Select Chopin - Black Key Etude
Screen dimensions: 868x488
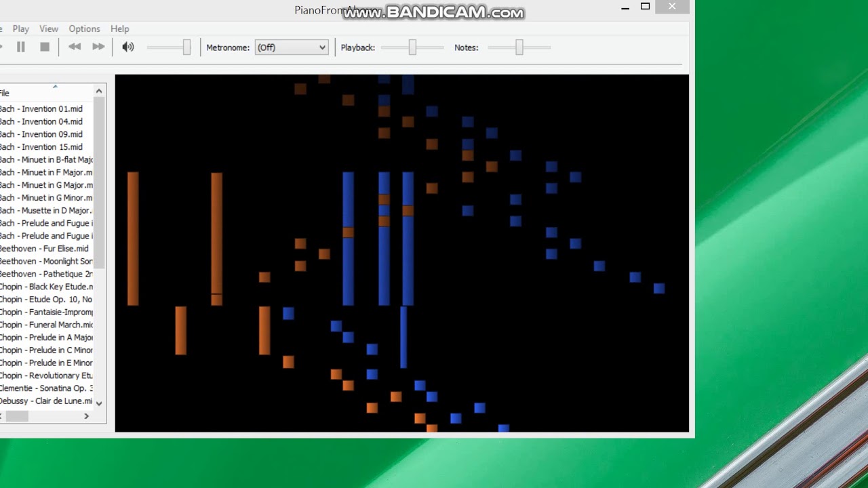pos(46,287)
